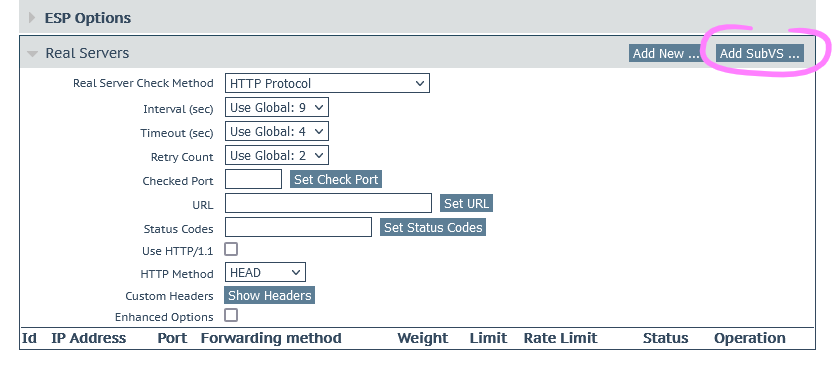
Task: Focus the Checked Port input field
Action: (253, 179)
